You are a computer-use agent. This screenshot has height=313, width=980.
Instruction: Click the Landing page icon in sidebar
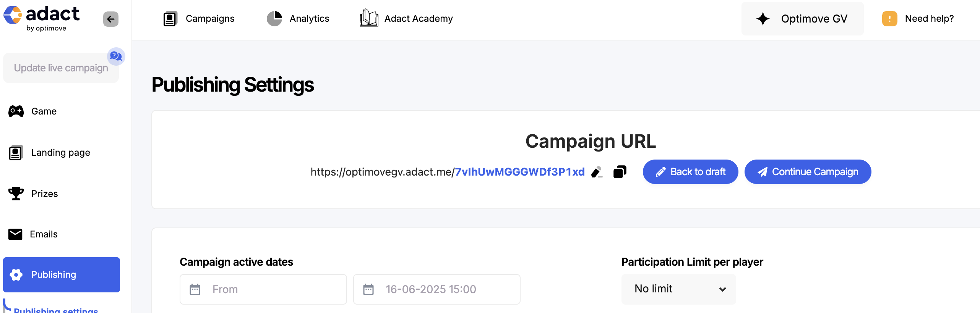16,153
